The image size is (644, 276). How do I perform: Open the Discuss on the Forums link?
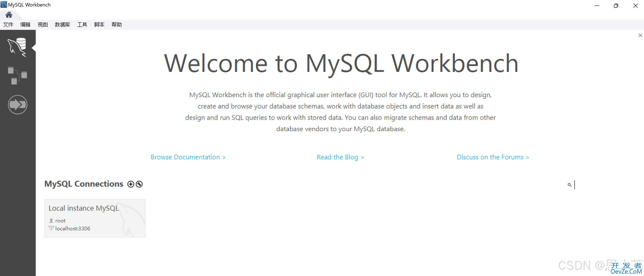pos(493,157)
